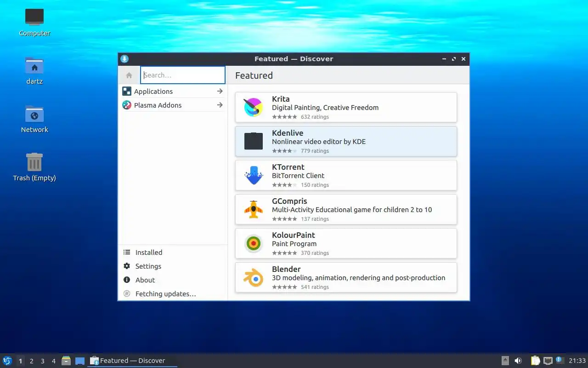Click the 632 ratings text
The height and width of the screenshot is (368, 588).
315,117
